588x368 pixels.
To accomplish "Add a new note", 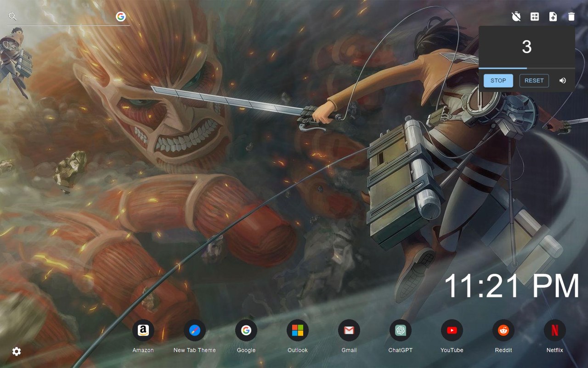I will [x=553, y=17].
